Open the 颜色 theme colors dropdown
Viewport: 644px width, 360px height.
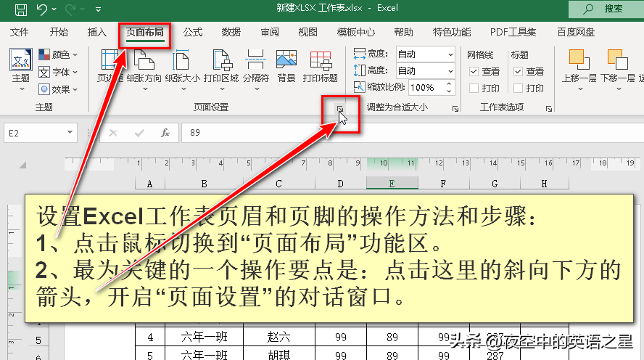click(58, 54)
